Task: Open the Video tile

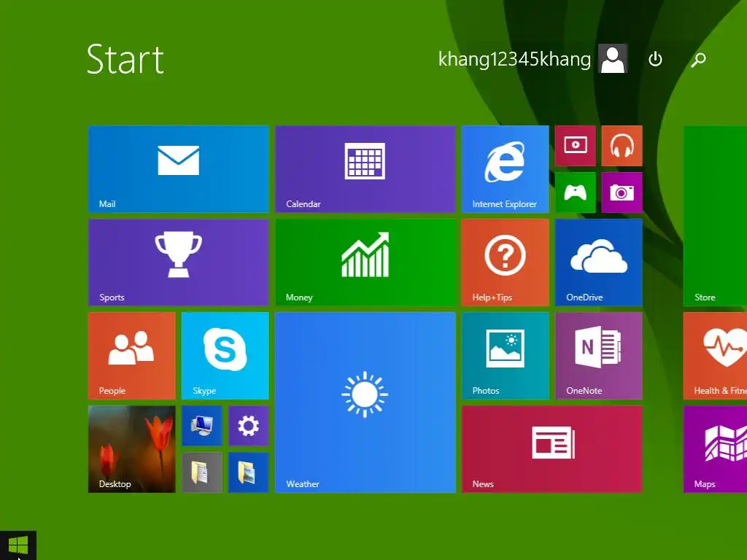Action: (x=576, y=146)
